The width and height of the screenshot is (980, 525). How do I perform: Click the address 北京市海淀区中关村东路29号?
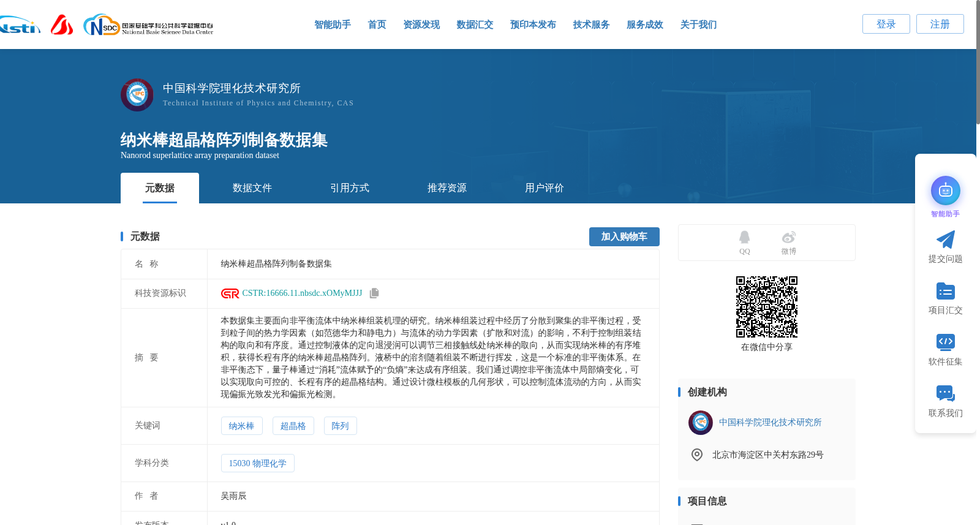click(767, 455)
